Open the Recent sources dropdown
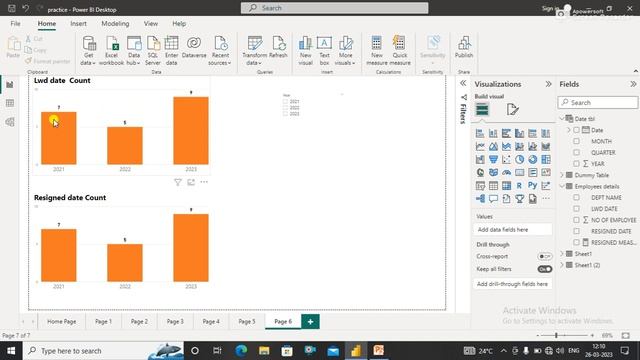 click(220, 51)
